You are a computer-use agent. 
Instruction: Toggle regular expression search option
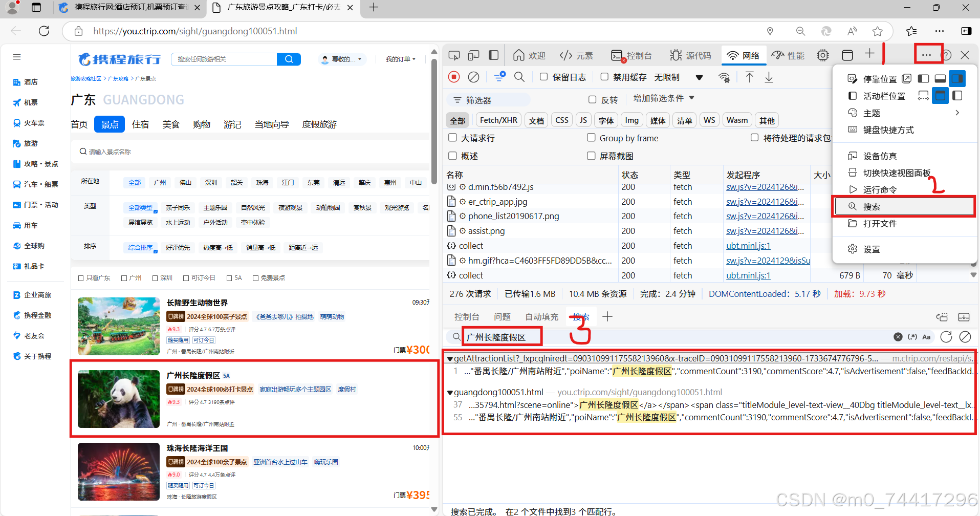912,337
